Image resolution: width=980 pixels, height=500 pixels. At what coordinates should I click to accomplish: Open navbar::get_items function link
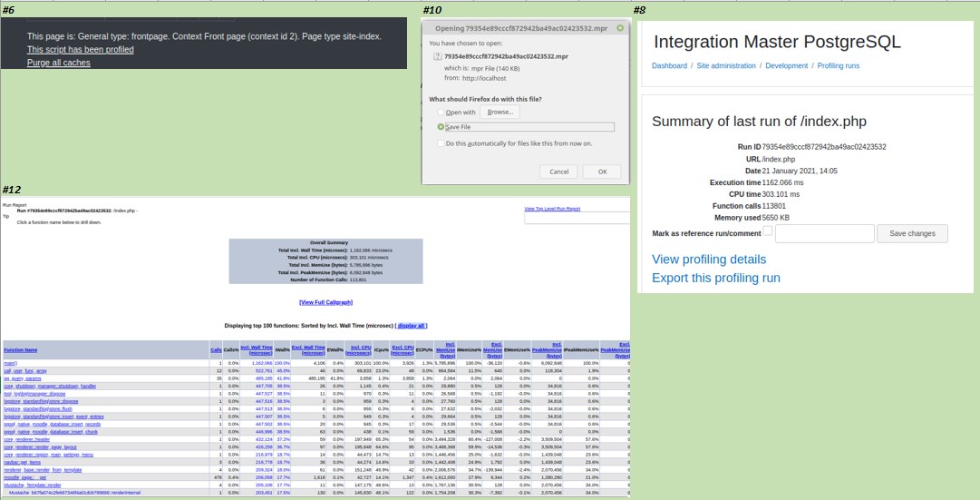click(22, 462)
